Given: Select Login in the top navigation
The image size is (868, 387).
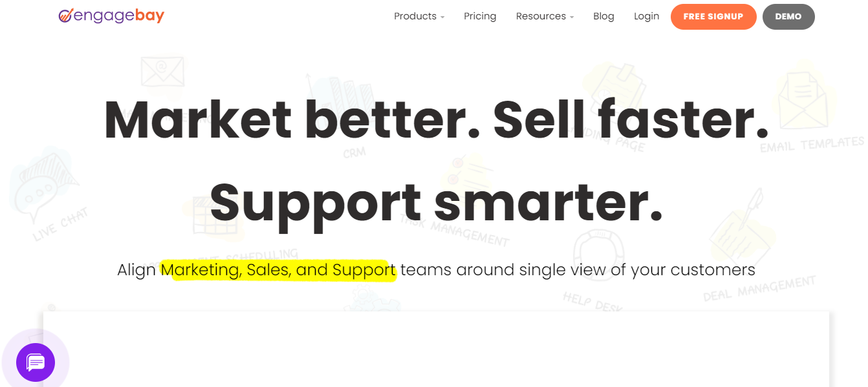Looking at the screenshot, I should pyautogui.click(x=646, y=17).
